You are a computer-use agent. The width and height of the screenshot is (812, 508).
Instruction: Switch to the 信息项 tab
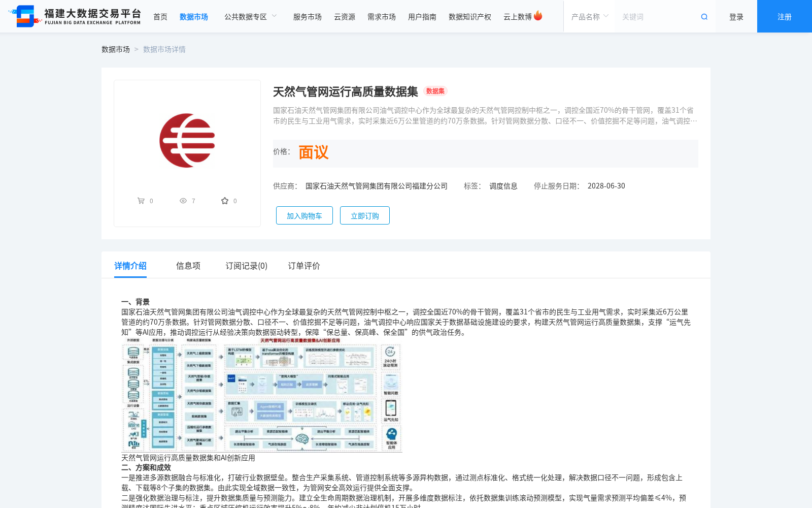coord(188,266)
